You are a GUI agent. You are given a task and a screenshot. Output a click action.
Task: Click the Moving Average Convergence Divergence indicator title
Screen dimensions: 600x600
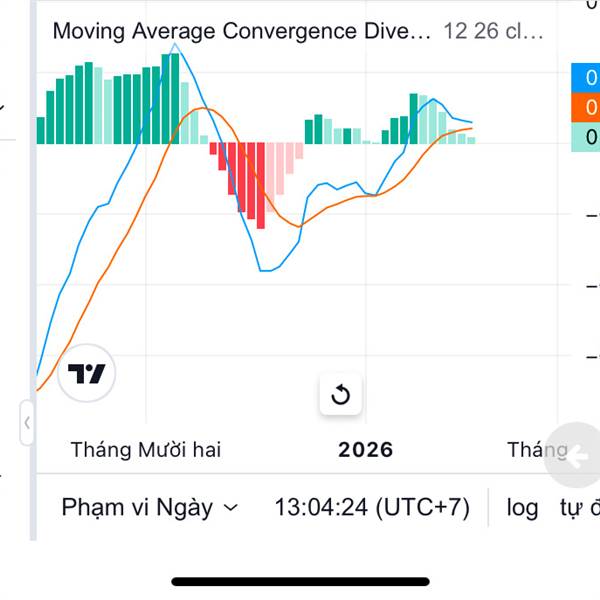pyautogui.click(x=241, y=31)
